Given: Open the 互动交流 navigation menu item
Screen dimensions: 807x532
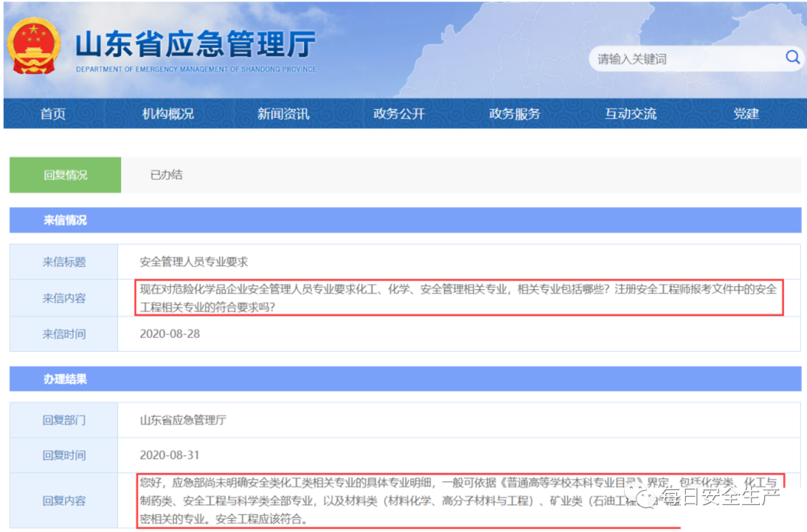Looking at the screenshot, I should 630,114.
